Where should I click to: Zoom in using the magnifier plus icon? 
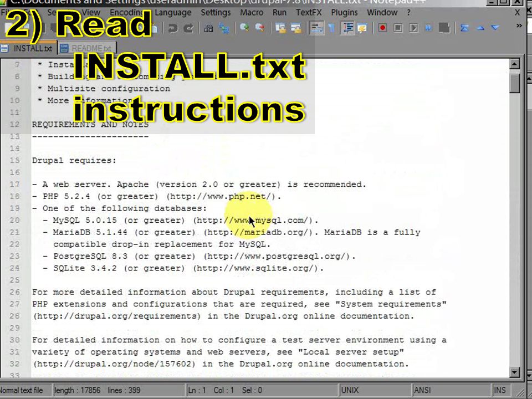(244, 28)
